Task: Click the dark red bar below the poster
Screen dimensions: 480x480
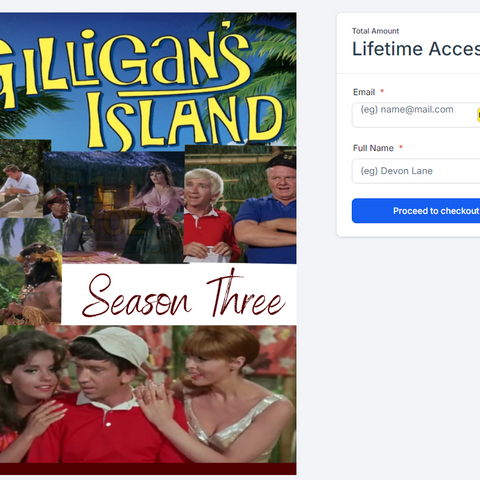Action: tap(148, 468)
